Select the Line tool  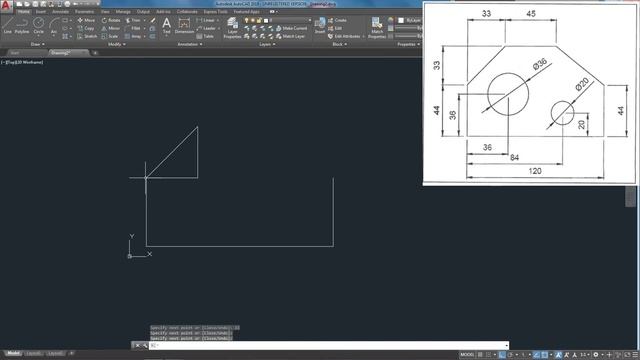coord(7,25)
